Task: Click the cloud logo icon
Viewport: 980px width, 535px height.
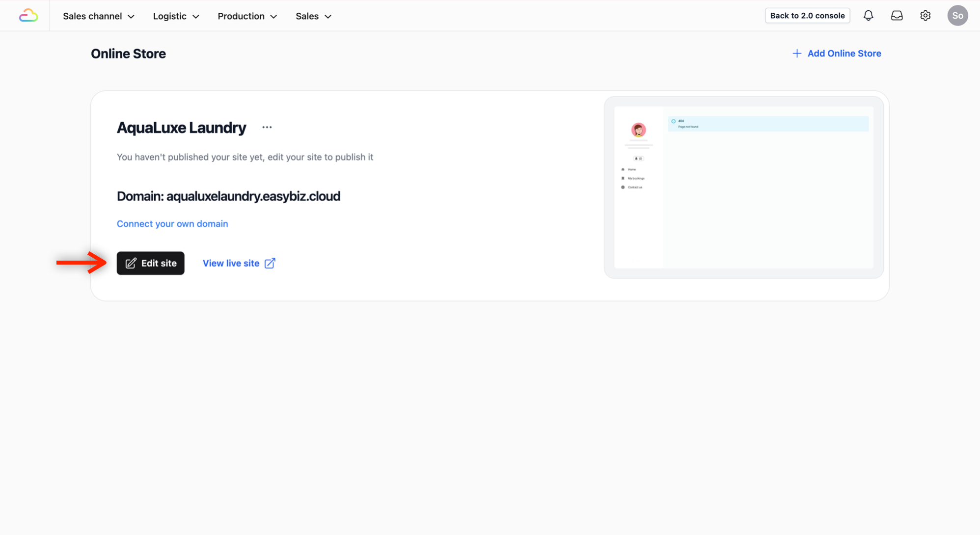Action: click(28, 16)
